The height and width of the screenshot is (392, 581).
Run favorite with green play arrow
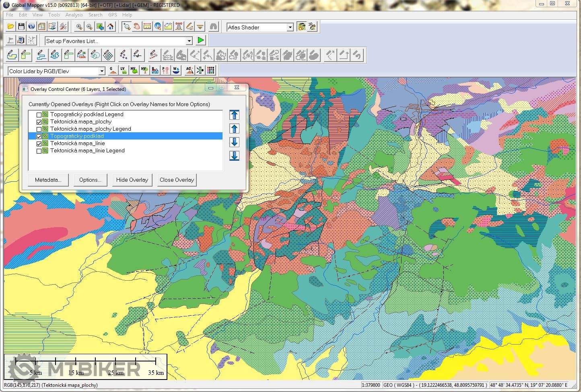pyautogui.click(x=201, y=40)
